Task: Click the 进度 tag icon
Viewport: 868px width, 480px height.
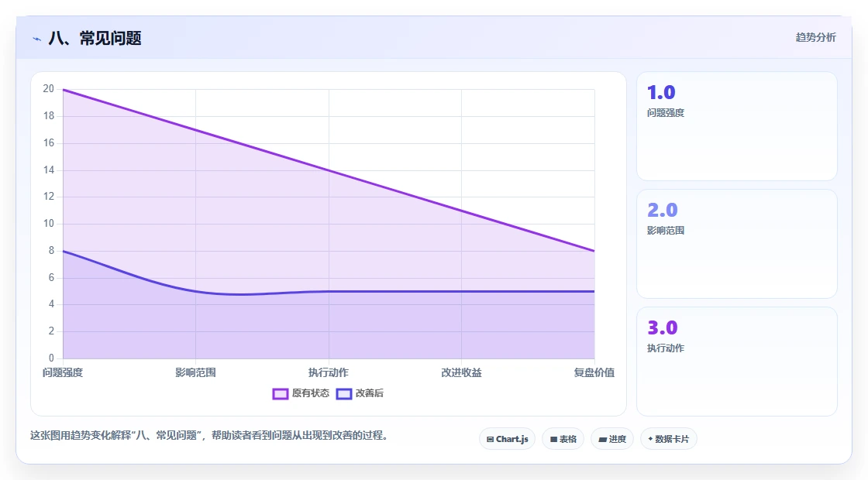Action: click(603, 440)
